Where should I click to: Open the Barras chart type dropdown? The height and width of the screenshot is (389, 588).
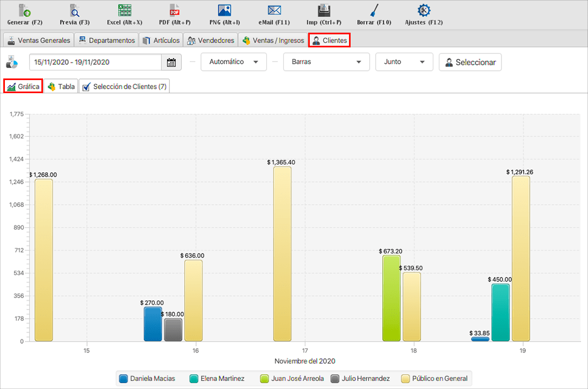pyautogui.click(x=326, y=62)
